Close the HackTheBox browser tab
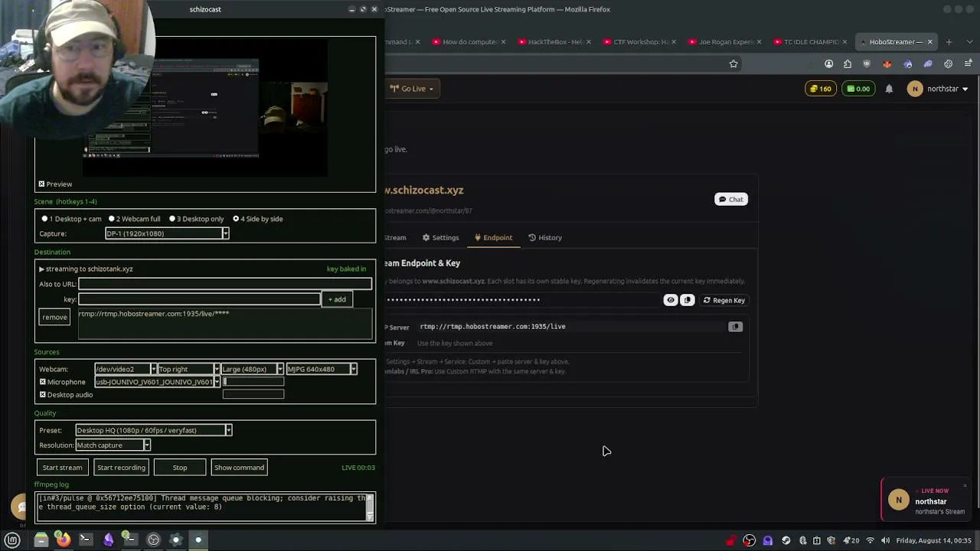This screenshot has height=551, width=980. tap(589, 42)
